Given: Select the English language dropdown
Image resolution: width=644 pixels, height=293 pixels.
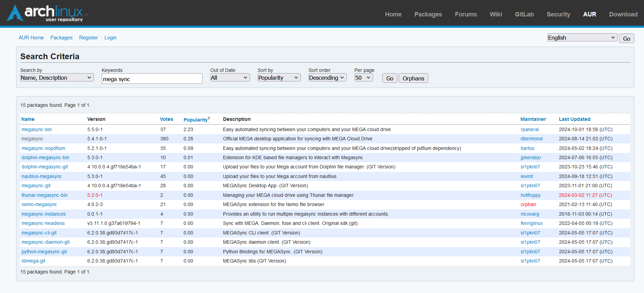Looking at the screenshot, I should [x=582, y=38].
